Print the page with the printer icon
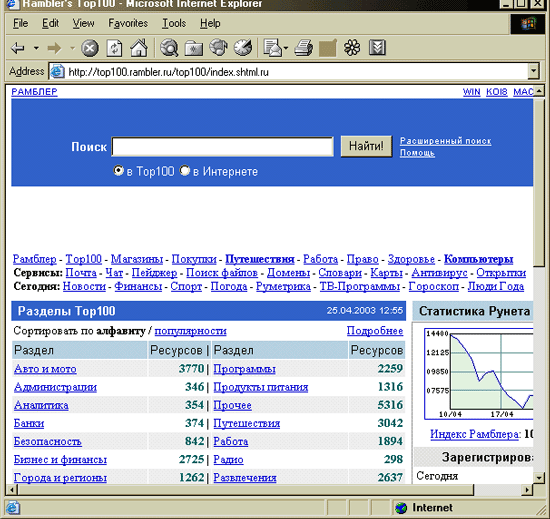 tap(303, 48)
